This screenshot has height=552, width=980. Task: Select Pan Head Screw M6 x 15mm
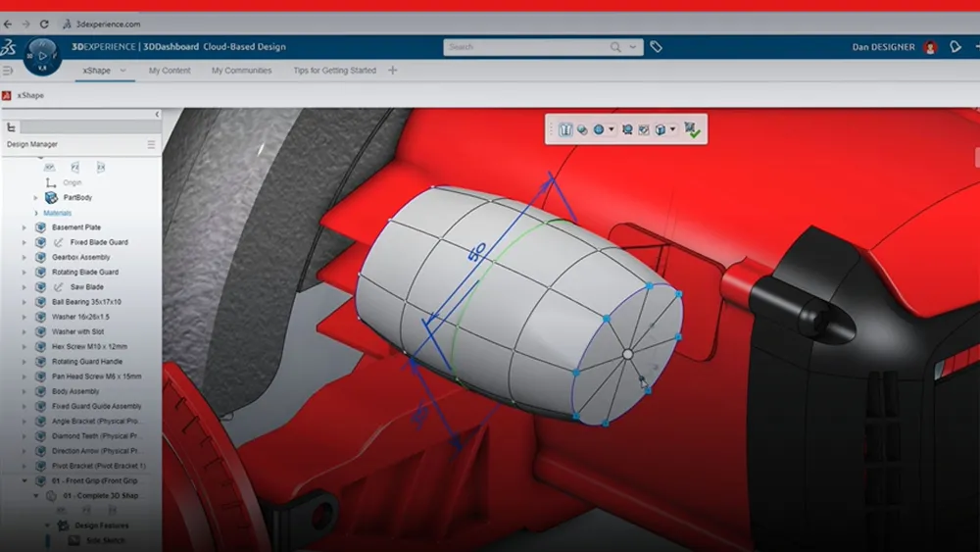coord(97,376)
